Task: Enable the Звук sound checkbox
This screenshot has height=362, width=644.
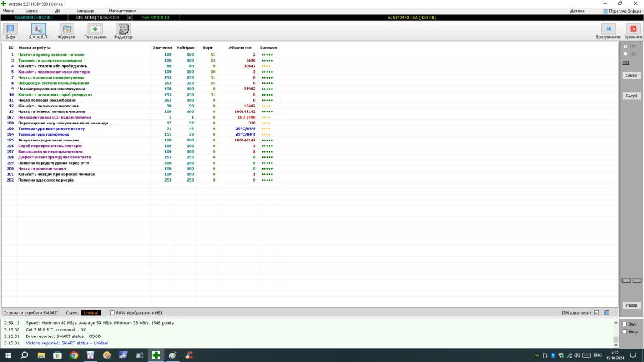Action: click(x=625, y=324)
